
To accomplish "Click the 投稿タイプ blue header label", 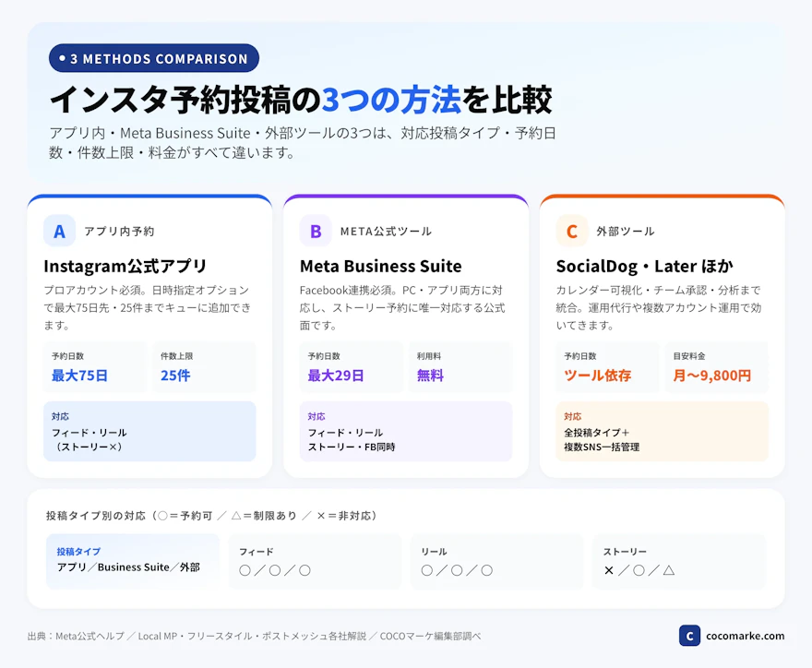I will coord(78,552).
